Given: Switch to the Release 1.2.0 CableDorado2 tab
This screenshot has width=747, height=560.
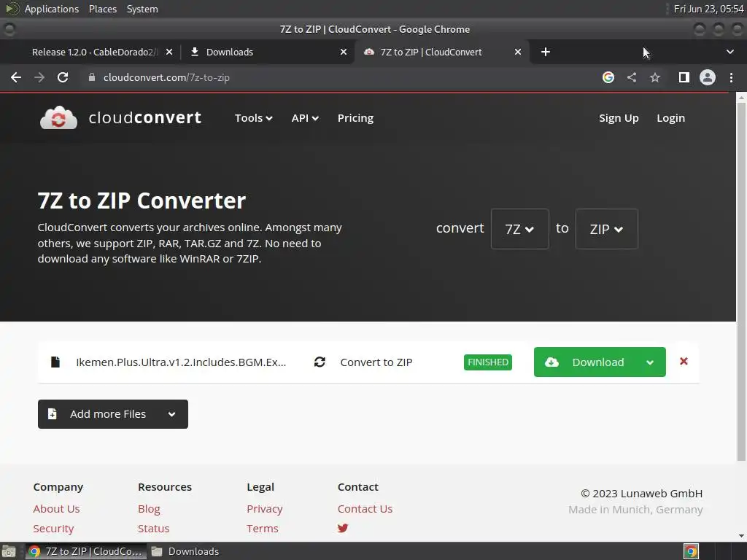Looking at the screenshot, I should click(x=94, y=52).
